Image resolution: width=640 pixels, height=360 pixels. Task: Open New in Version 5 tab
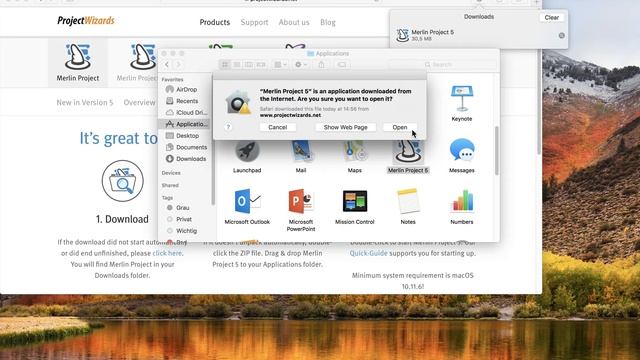pos(84,102)
